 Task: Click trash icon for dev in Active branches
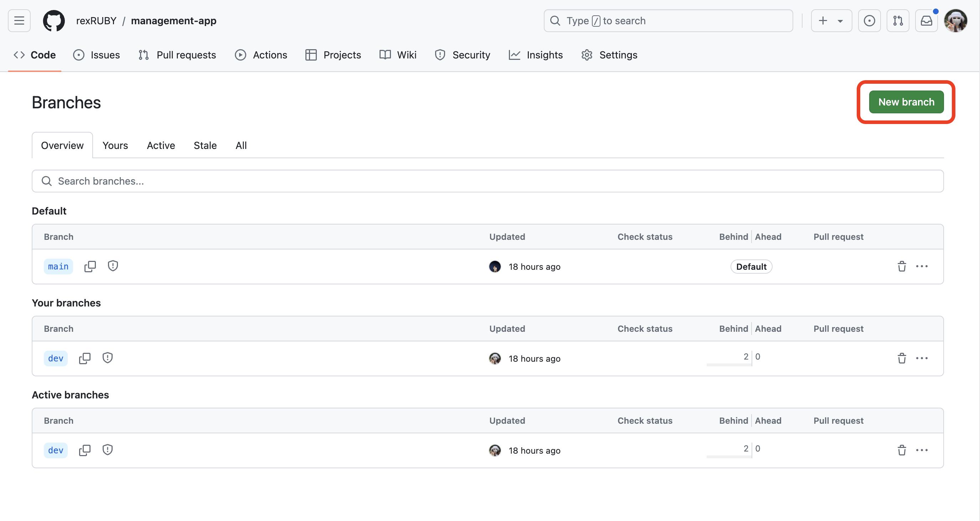point(902,450)
